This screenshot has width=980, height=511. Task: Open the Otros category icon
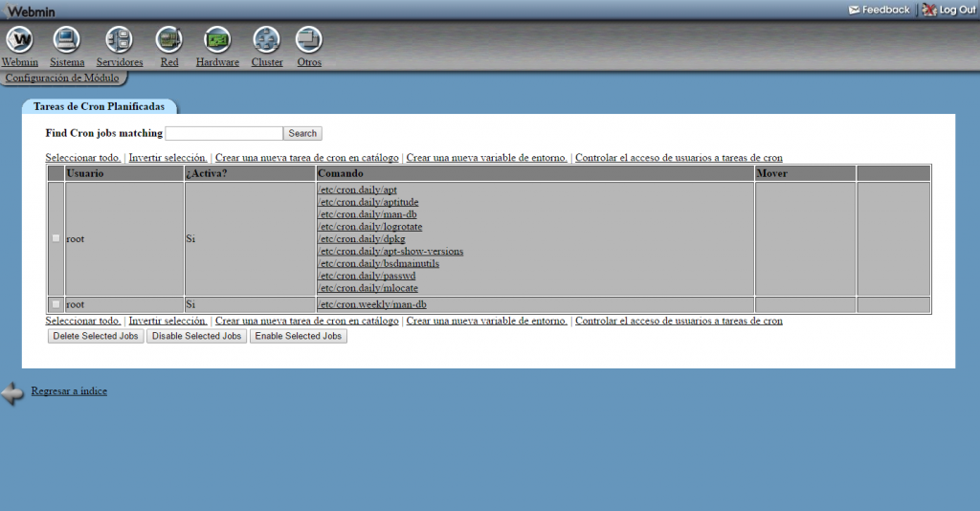[308, 40]
